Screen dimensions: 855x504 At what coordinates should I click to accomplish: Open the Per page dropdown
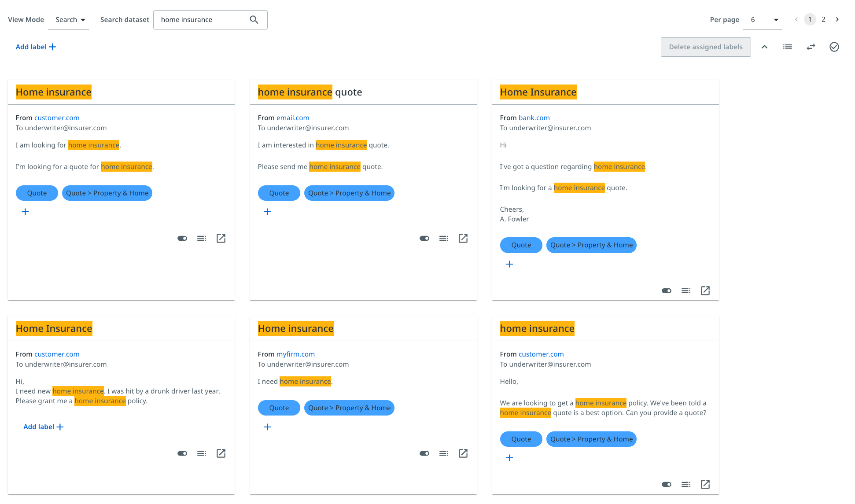763,19
